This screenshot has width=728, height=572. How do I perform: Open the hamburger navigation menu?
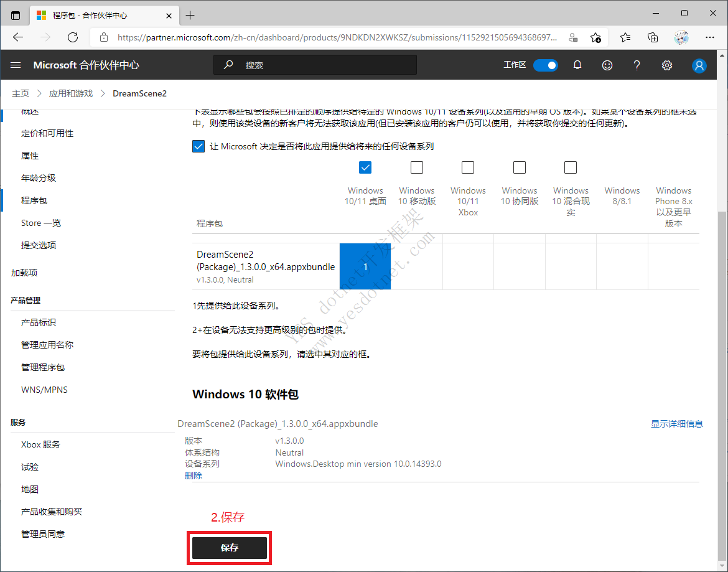16,65
